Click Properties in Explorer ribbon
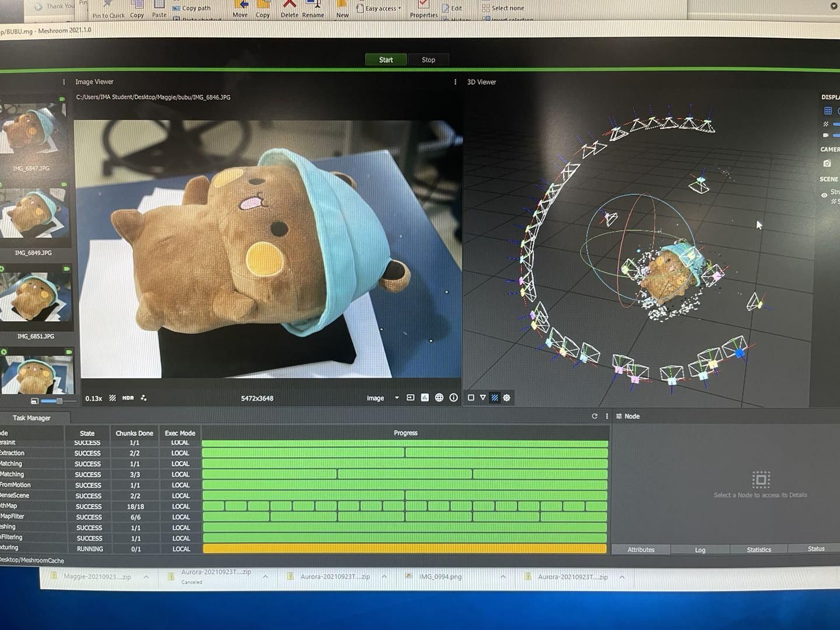The width and height of the screenshot is (840, 630). pyautogui.click(x=423, y=10)
